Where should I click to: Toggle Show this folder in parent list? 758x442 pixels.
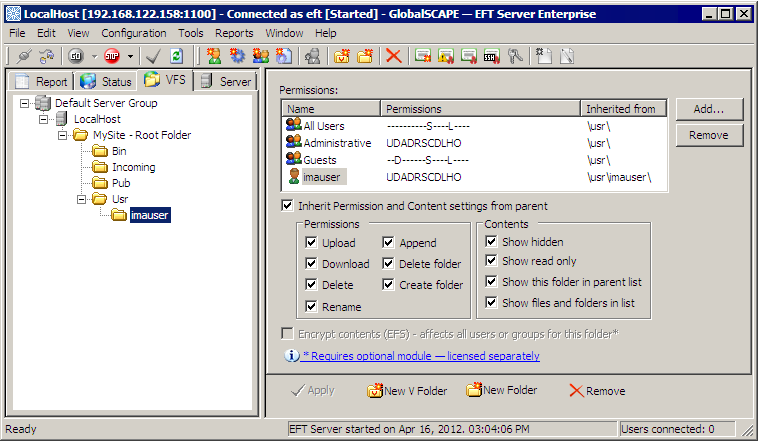coord(491,281)
